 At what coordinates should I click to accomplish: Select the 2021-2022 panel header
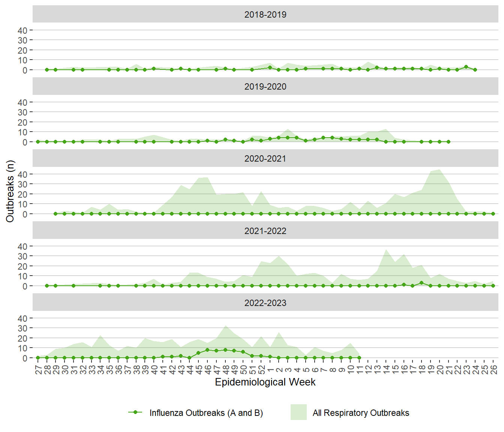point(265,231)
